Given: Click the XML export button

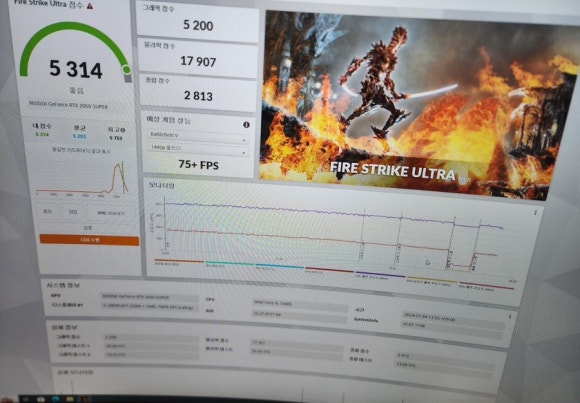Looking at the screenshot, I should [x=111, y=213].
